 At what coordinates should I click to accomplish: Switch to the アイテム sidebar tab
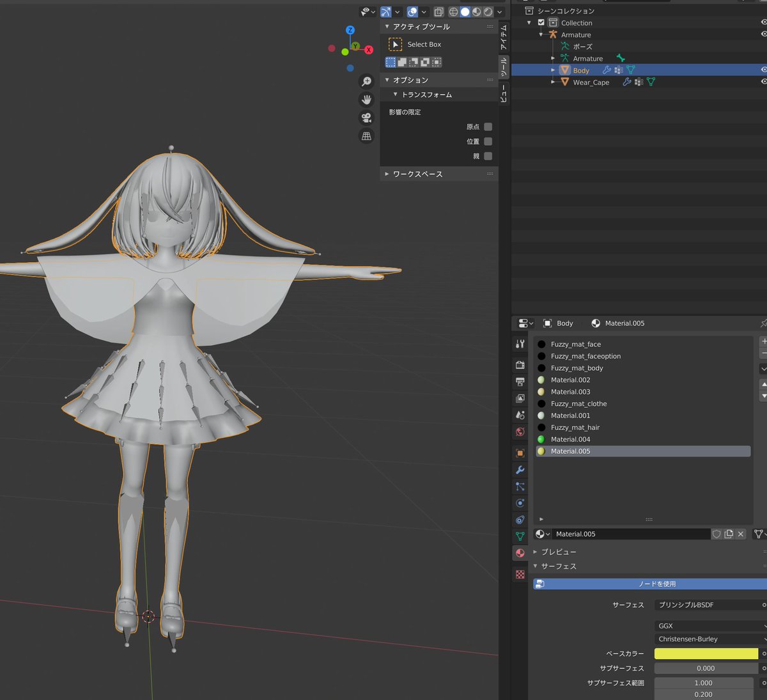(504, 37)
